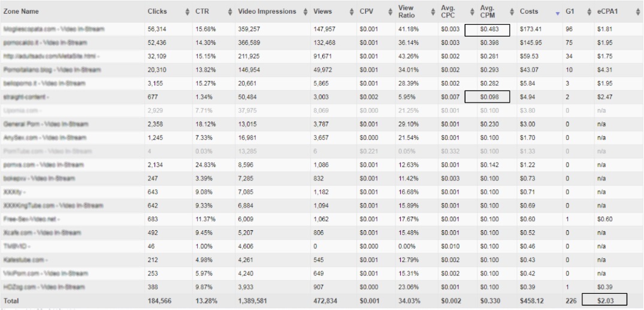Sort table by Clicks column arrows

(x=181, y=11)
